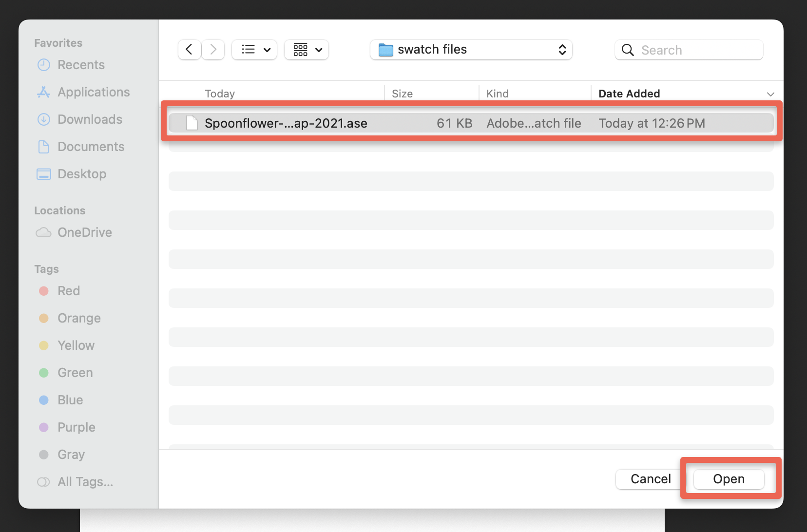Open the swatch files folder path popup

(471, 50)
